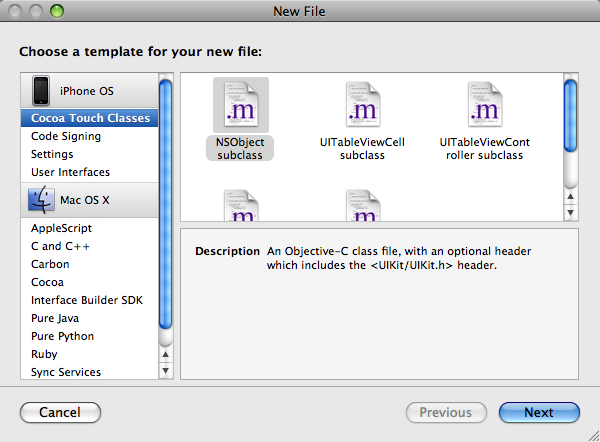Screen dimensions: 600x442
Task: Choose User Interfaces category
Action: (70, 172)
